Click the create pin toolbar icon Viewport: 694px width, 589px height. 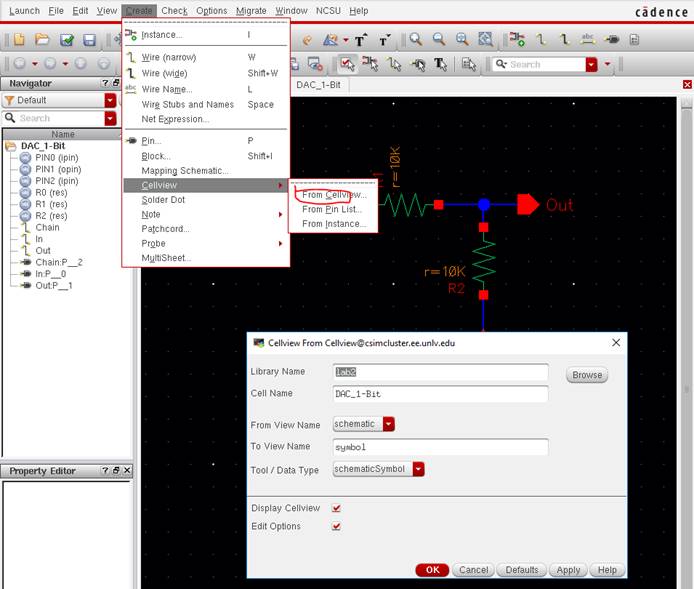tap(612, 40)
